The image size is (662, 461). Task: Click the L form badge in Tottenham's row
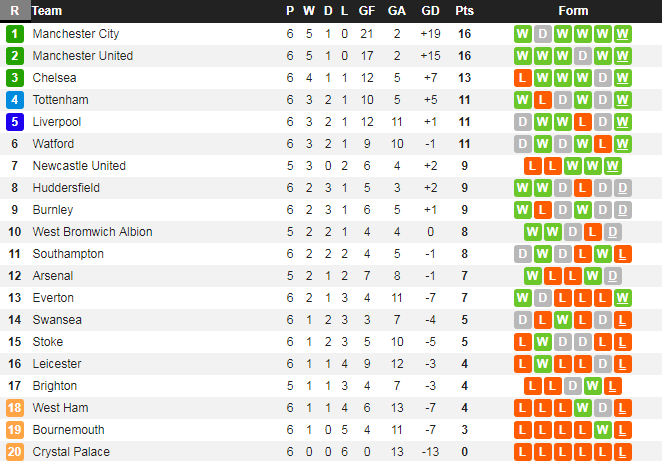pos(542,99)
